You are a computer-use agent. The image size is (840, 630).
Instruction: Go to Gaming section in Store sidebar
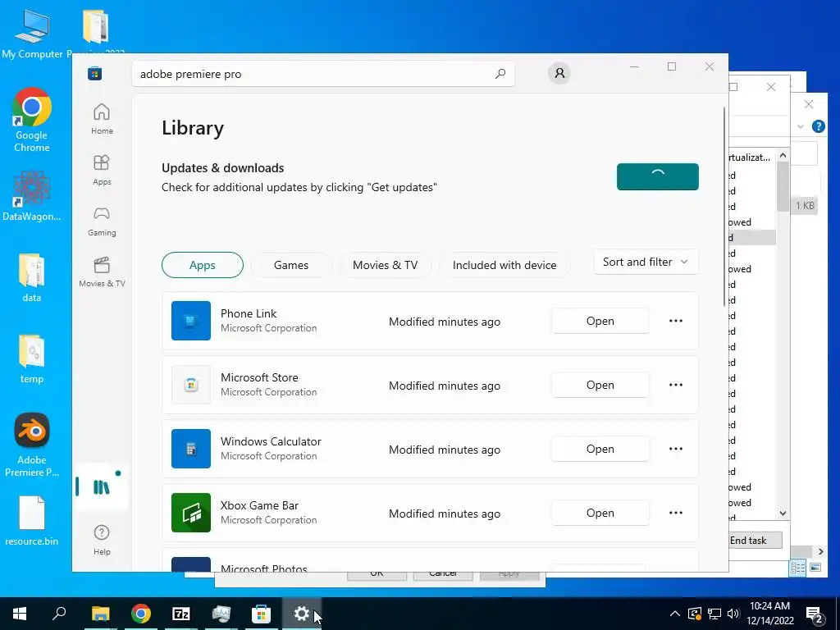pos(102,221)
